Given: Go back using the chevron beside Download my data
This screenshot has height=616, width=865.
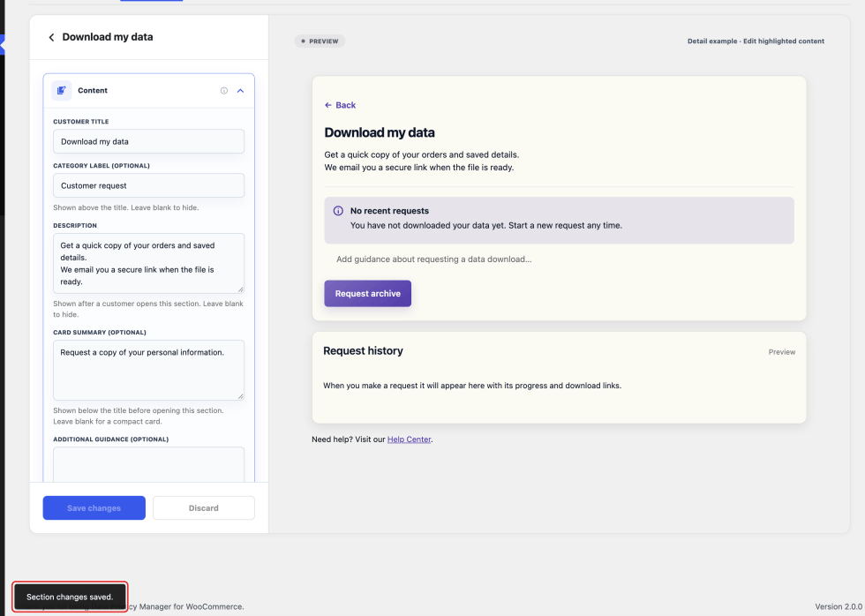Looking at the screenshot, I should pyautogui.click(x=51, y=37).
